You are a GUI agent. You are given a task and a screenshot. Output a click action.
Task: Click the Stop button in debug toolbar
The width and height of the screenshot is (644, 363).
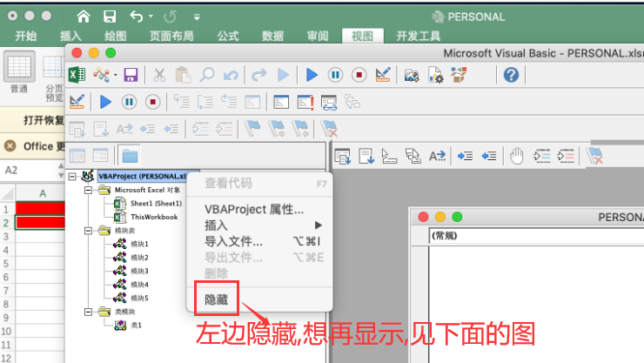pyautogui.click(x=153, y=102)
